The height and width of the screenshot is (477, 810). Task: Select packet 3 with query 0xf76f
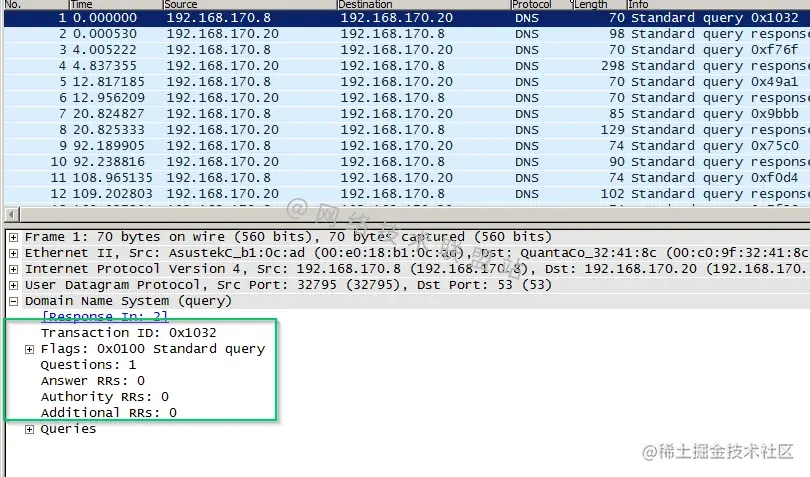[x=407, y=50]
